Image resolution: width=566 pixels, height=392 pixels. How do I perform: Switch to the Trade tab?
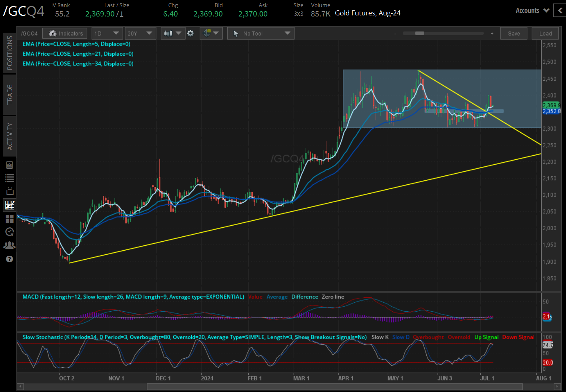10,94
